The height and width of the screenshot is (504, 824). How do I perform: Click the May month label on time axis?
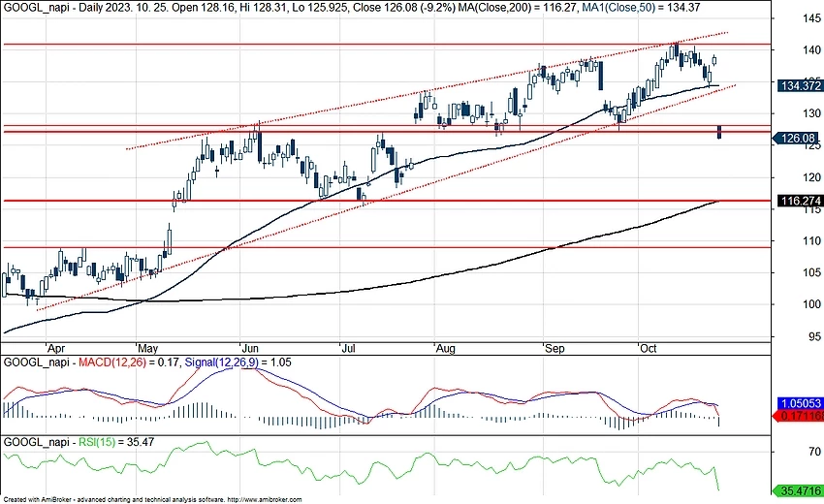tap(147, 348)
